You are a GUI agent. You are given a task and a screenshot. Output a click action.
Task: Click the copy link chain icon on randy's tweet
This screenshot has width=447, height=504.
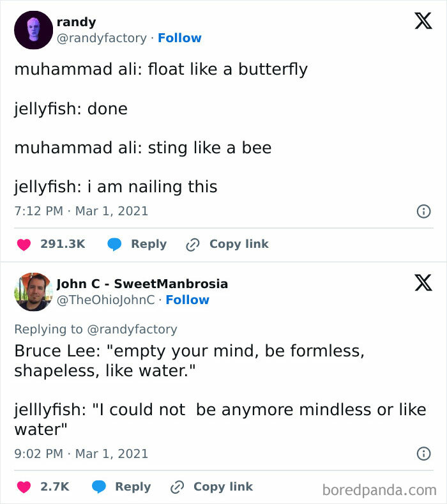[192, 244]
